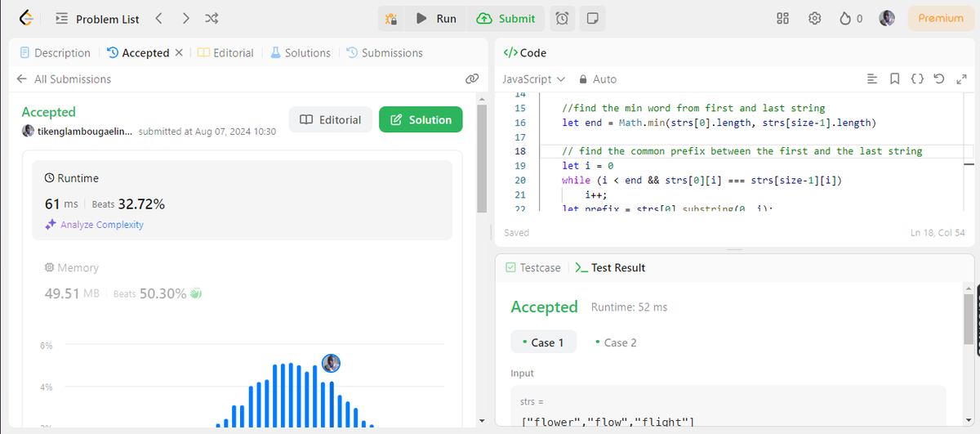980x434 pixels.
Task: Select Case 2
Action: [x=617, y=342]
